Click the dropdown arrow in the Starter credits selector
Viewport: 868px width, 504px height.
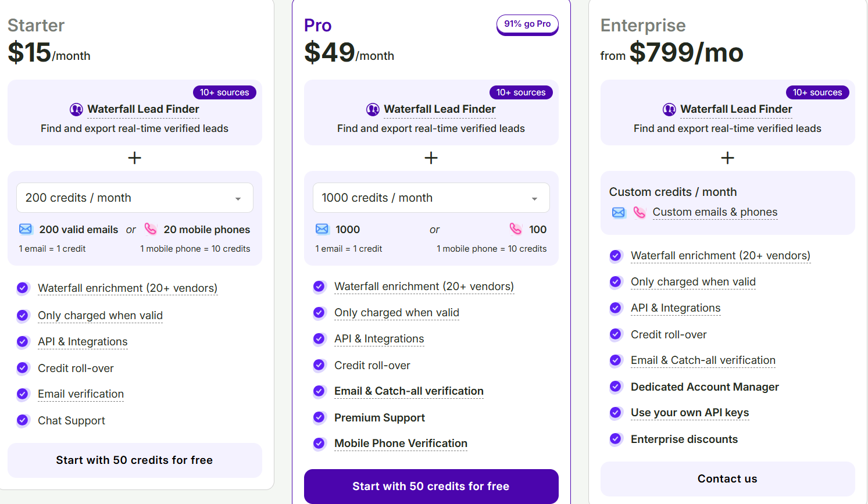(238, 199)
